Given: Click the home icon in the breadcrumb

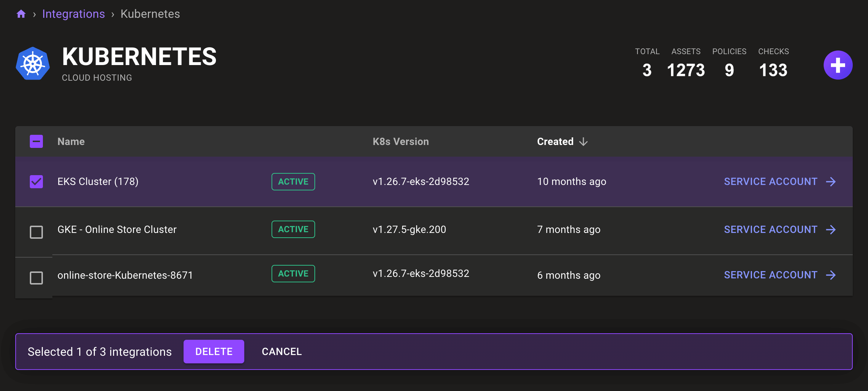Looking at the screenshot, I should point(21,13).
